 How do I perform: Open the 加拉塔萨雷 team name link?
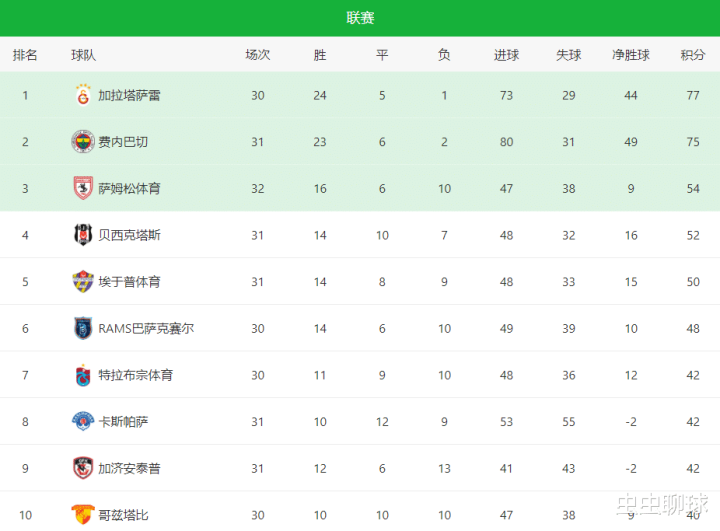tap(129, 96)
